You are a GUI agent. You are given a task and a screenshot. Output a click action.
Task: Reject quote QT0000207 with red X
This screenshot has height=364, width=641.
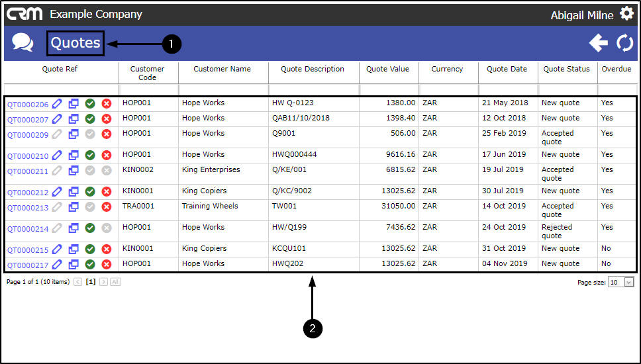(x=107, y=119)
